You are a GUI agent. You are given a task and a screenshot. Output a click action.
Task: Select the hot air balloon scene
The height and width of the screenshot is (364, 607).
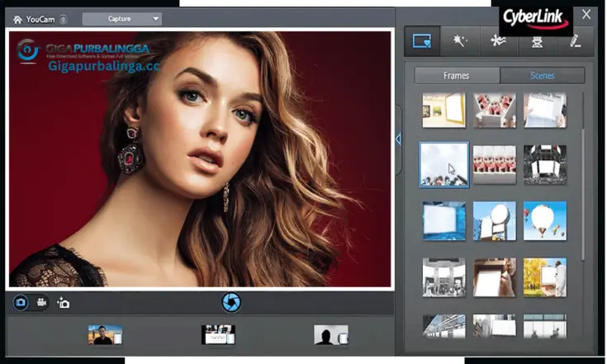545,221
